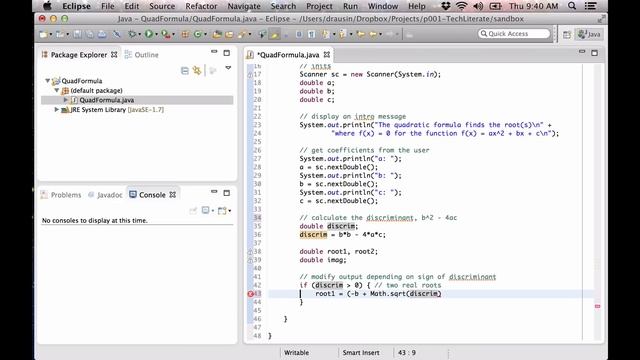640x360 pixels.
Task: Click the Writable status bar entry
Action: [x=296, y=353]
